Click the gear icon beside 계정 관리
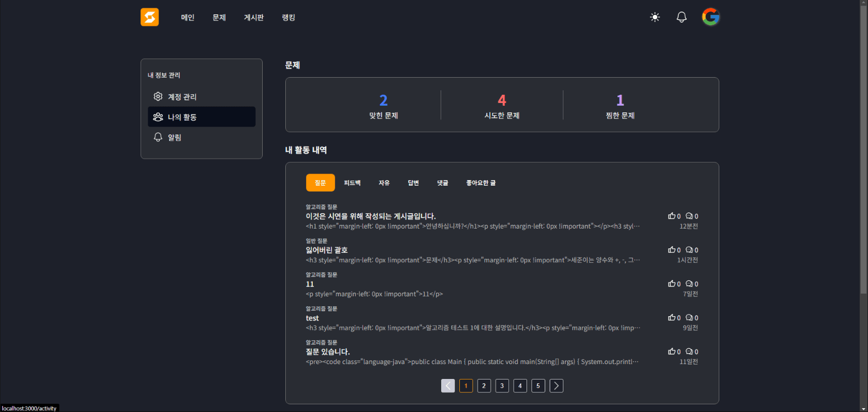 click(158, 96)
